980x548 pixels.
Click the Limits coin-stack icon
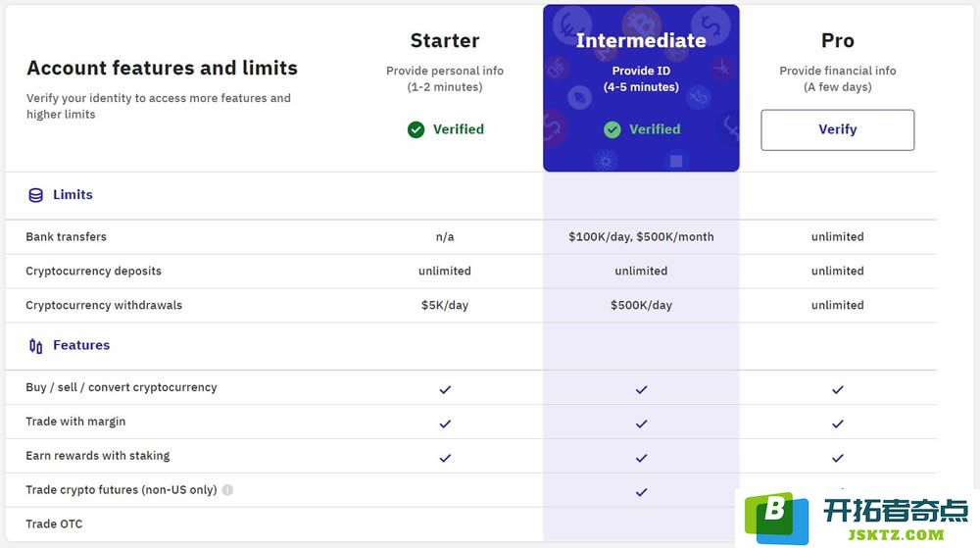click(x=35, y=195)
